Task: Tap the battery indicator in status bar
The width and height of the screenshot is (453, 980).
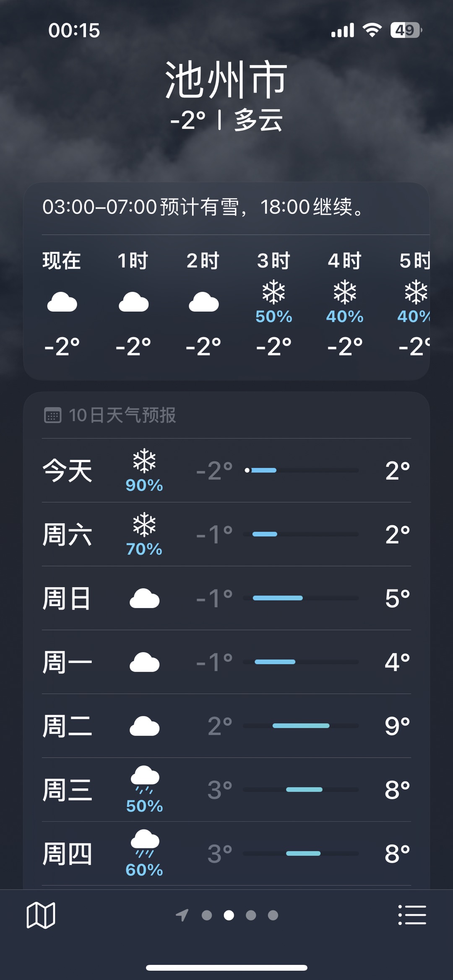Action: point(406,30)
